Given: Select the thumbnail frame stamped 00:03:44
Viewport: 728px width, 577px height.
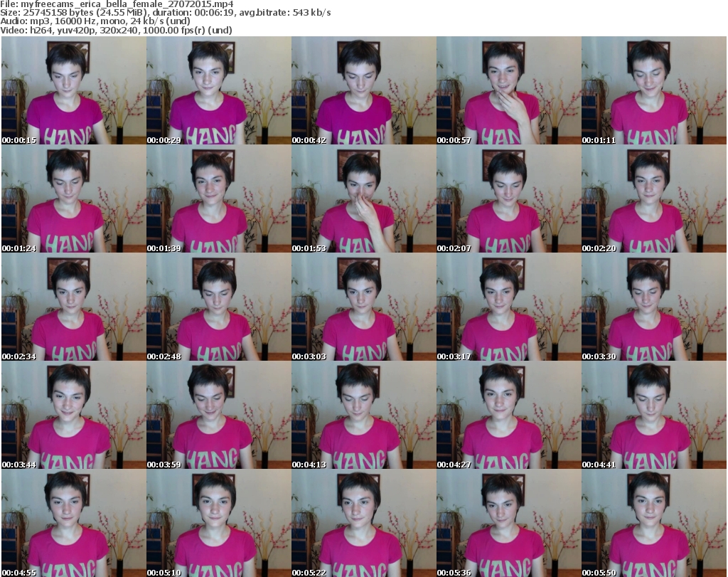Looking at the screenshot, I should click(74, 415).
